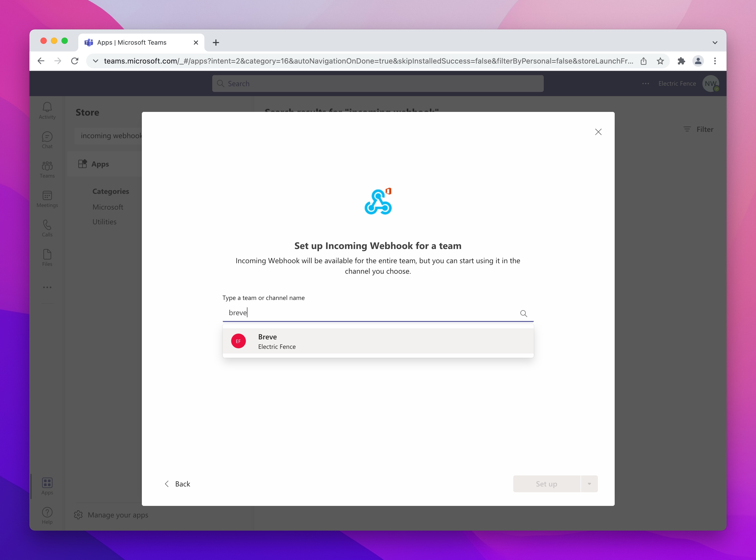Open a new browser tab
Image resolution: width=756 pixels, height=560 pixels.
tap(216, 42)
